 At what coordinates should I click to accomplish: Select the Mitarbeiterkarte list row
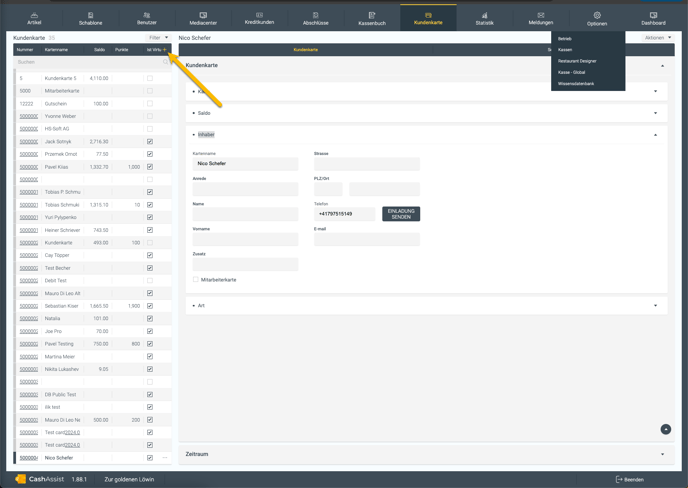[93, 91]
